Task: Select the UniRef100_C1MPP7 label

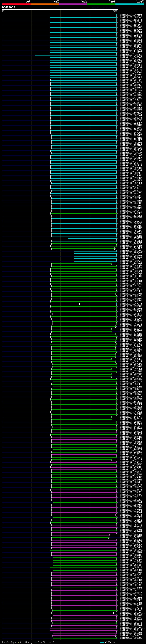Action: coord(131,266)
